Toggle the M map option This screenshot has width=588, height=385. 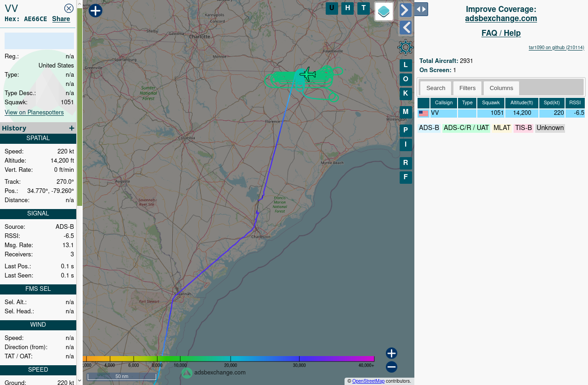(x=406, y=112)
